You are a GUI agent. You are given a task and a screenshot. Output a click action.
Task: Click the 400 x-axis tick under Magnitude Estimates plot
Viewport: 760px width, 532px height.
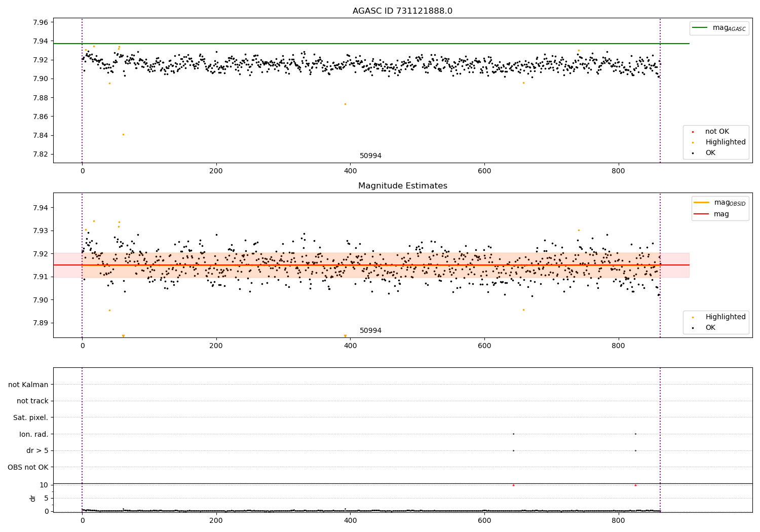pos(350,346)
